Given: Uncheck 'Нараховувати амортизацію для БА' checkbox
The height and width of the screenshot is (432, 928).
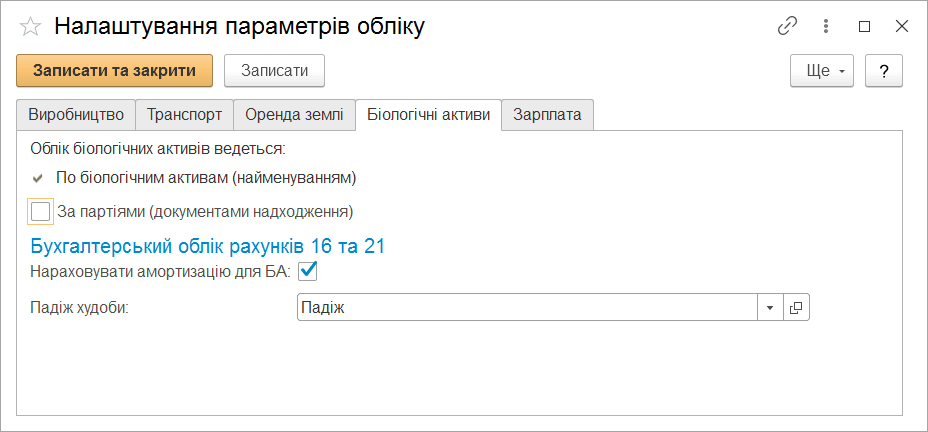Looking at the screenshot, I should (x=309, y=272).
